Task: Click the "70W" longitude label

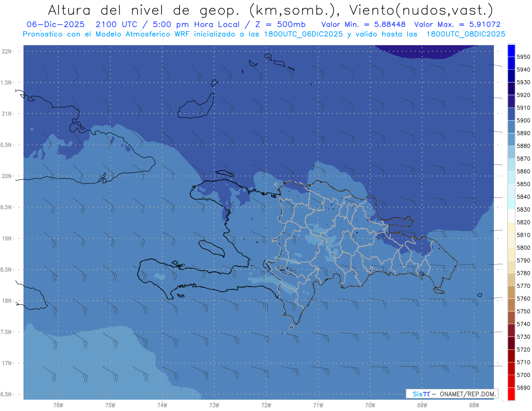Action: click(x=370, y=405)
